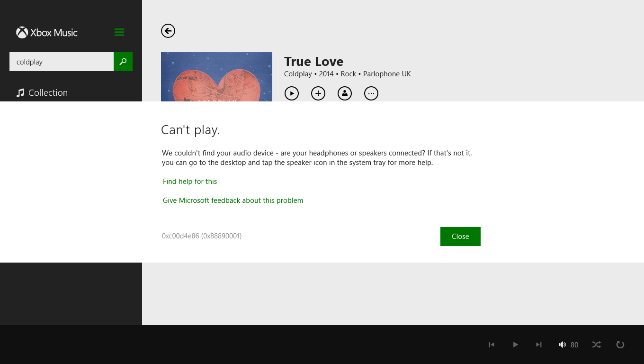Select the True Love album cover
Screen dimensions: 644x364
point(216,77)
